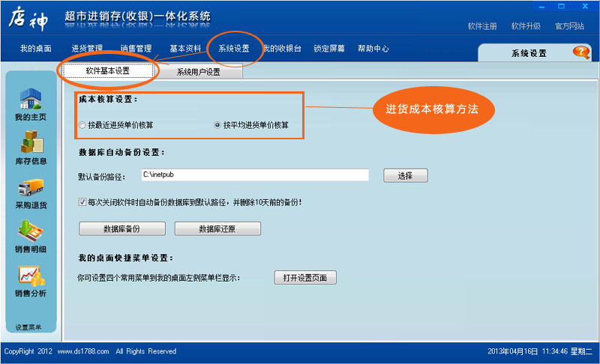Open 销售管理 menu
600x364 pixels.
136,49
